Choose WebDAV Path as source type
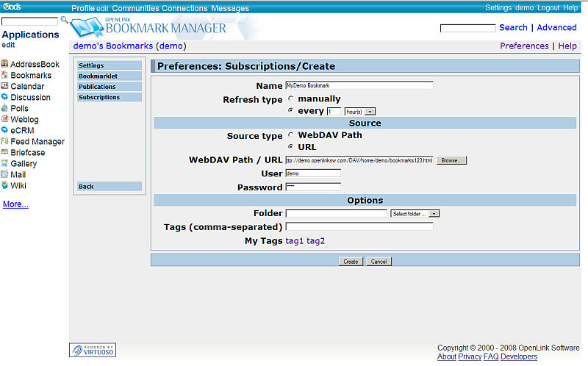 click(291, 135)
